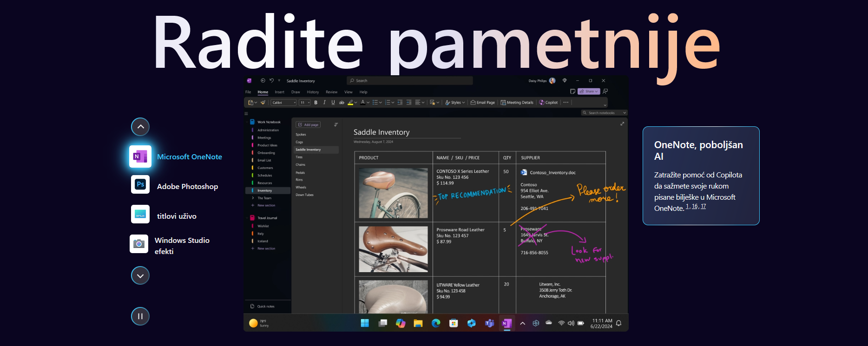Click the Paste clipboard icon
Viewport: 868px width, 346px height.
(x=251, y=103)
